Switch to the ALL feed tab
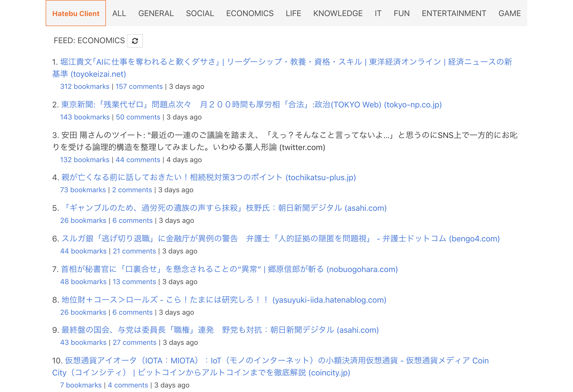This screenshot has width=573, height=392. pyautogui.click(x=119, y=13)
